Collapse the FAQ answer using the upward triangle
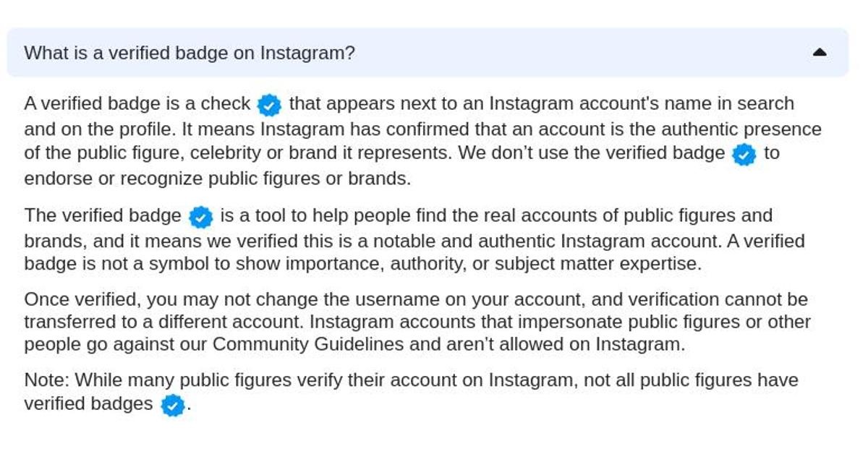The height and width of the screenshot is (454, 868). [x=821, y=52]
